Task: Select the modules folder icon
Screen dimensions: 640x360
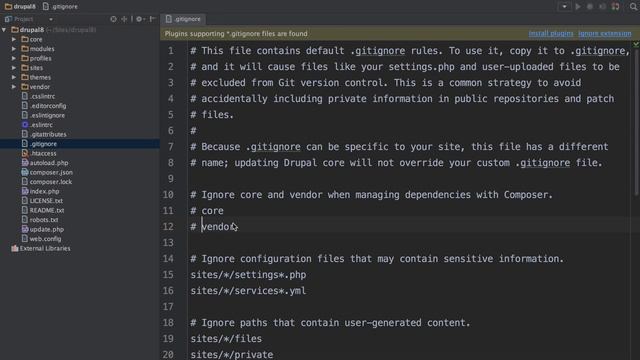Action: click(x=25, y=48)
